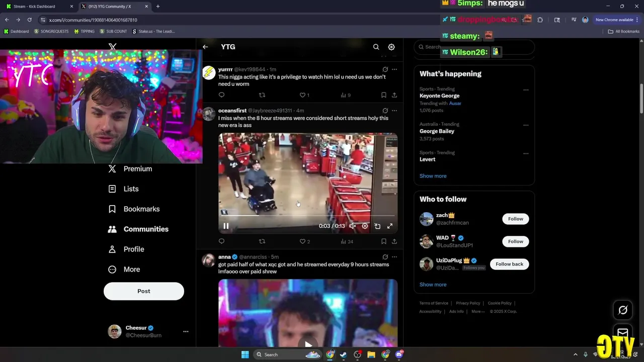Open File Explorer from taskbar

point(371,354)
